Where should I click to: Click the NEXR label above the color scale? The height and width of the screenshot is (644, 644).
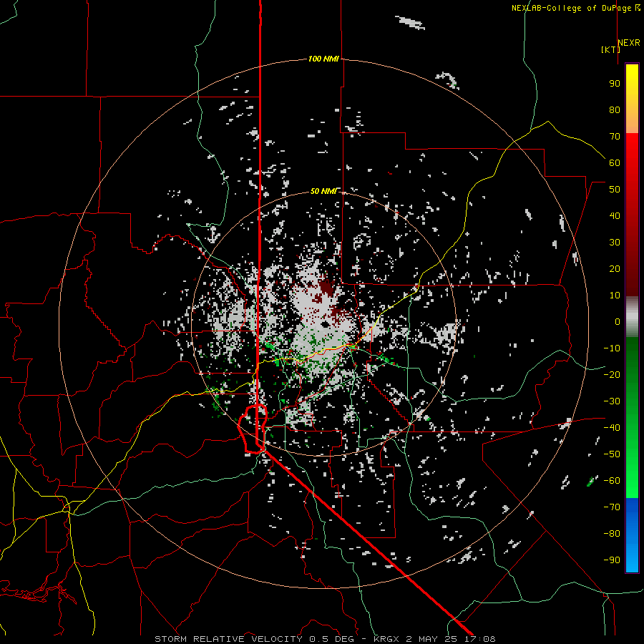click(x=629, y=43)
